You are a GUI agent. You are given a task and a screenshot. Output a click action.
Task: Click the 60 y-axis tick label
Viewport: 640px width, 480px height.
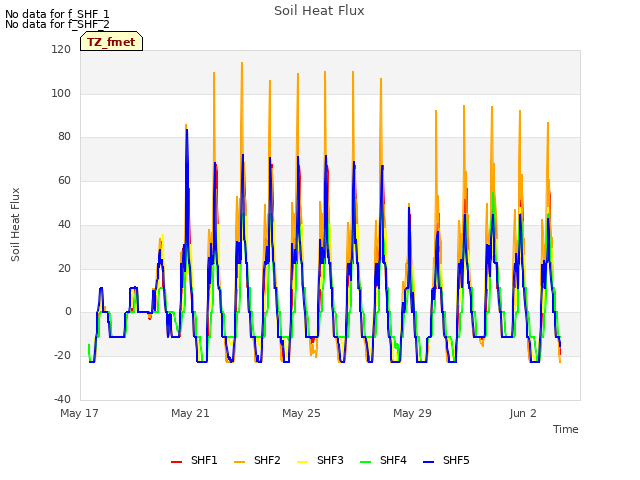tap(64, 180)
